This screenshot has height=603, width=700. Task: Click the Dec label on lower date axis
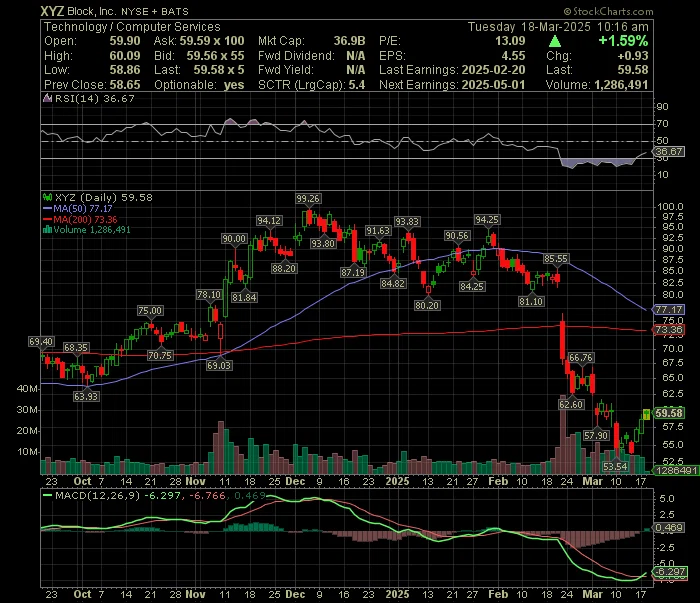(295, 595)
